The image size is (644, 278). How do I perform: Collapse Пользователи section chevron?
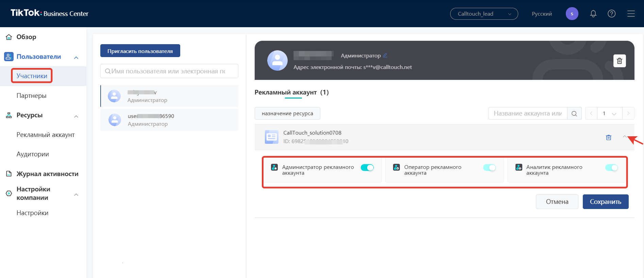point(76,57)
